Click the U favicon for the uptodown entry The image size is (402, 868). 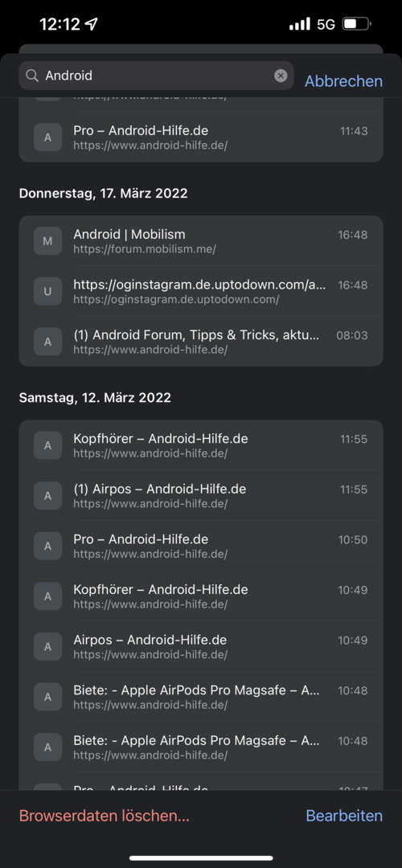tap(47, 291)
